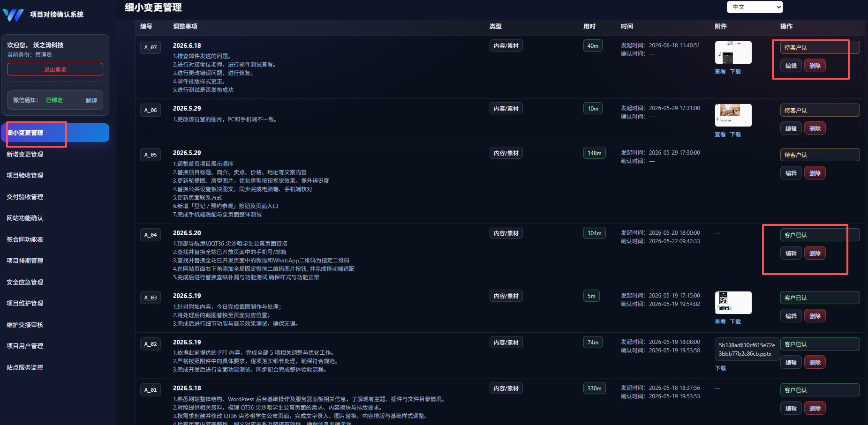Open 站点服务监控 in the sidebar
Viewport: 868px width, 425px height.
pos(25,367)
